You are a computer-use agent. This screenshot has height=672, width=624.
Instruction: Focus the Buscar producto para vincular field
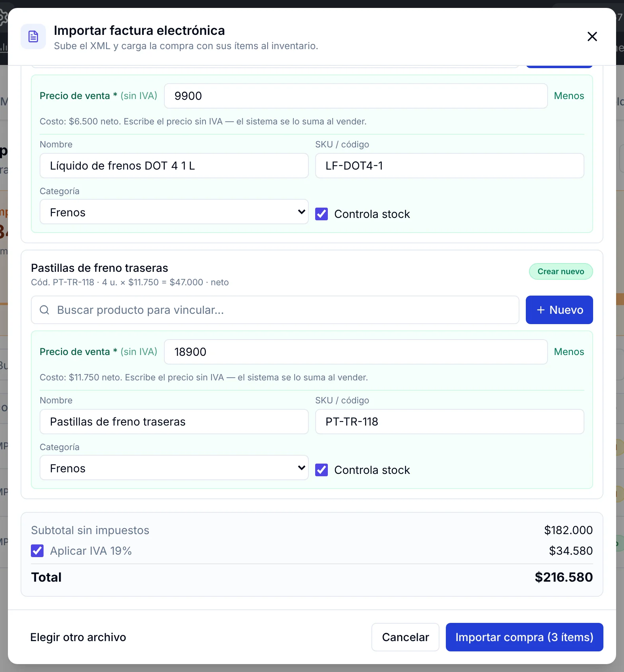tap(275, 310)
